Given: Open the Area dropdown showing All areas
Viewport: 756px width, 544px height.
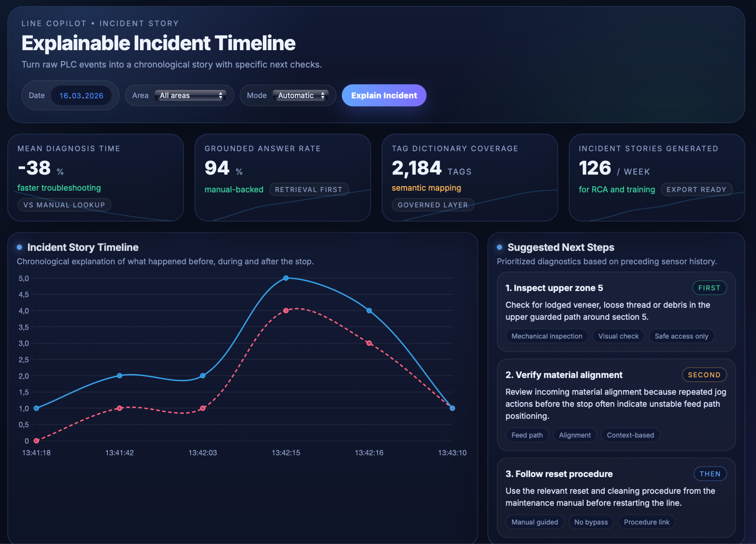Looking at the screenshot, I should coord(190,96).
